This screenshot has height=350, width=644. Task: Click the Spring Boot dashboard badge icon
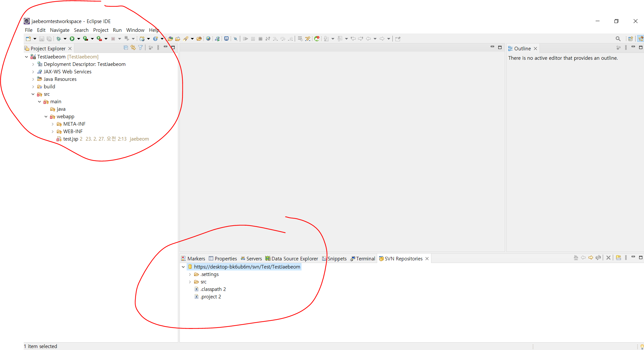[x=317, y=39]
